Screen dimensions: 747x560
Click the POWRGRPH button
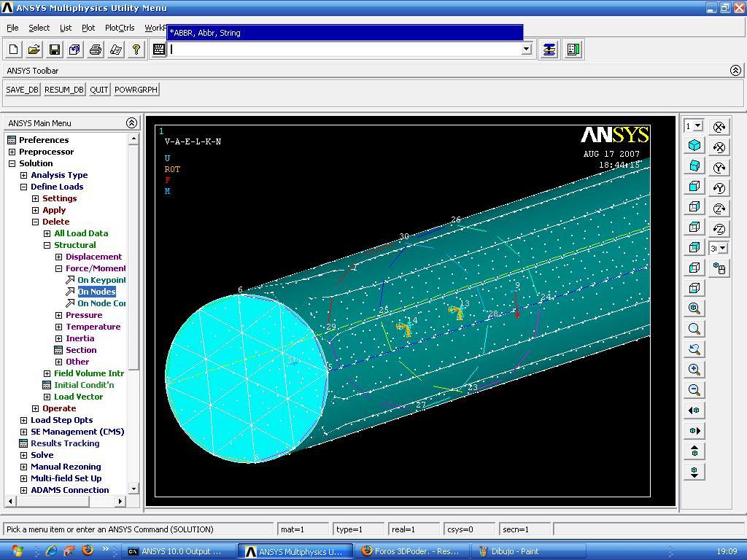[136, 90]
